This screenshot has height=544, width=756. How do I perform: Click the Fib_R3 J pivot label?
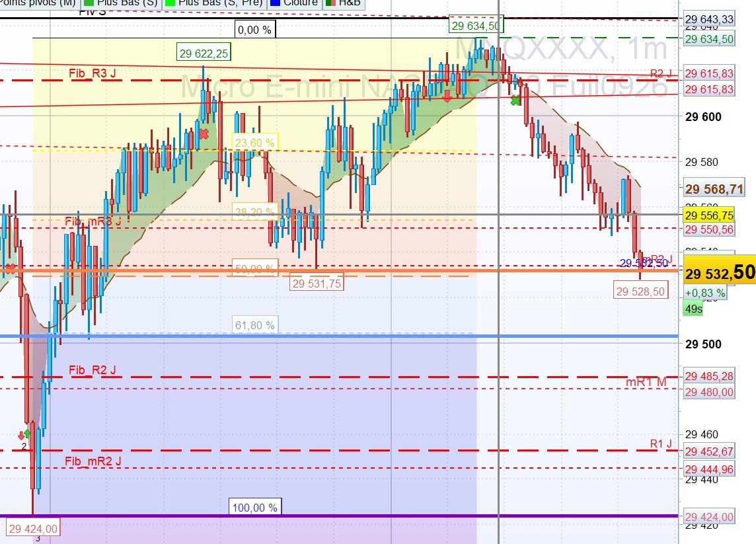pos(93,73)
